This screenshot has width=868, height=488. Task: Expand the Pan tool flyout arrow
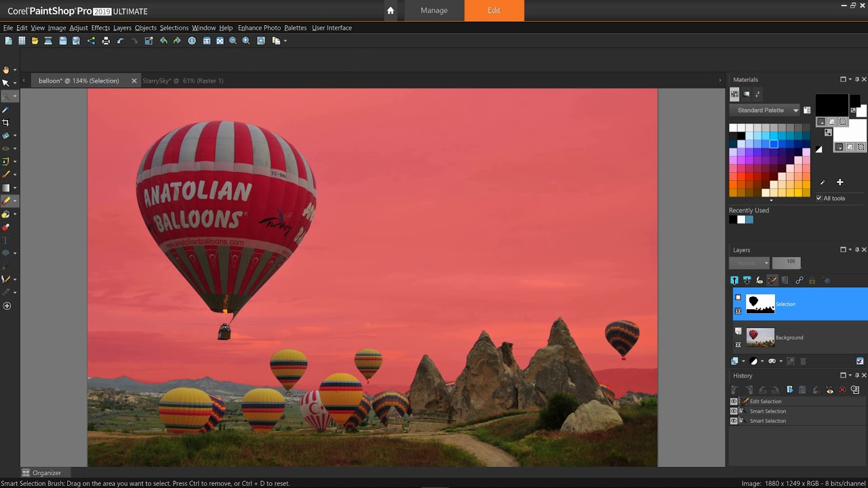tap(15, 70)
